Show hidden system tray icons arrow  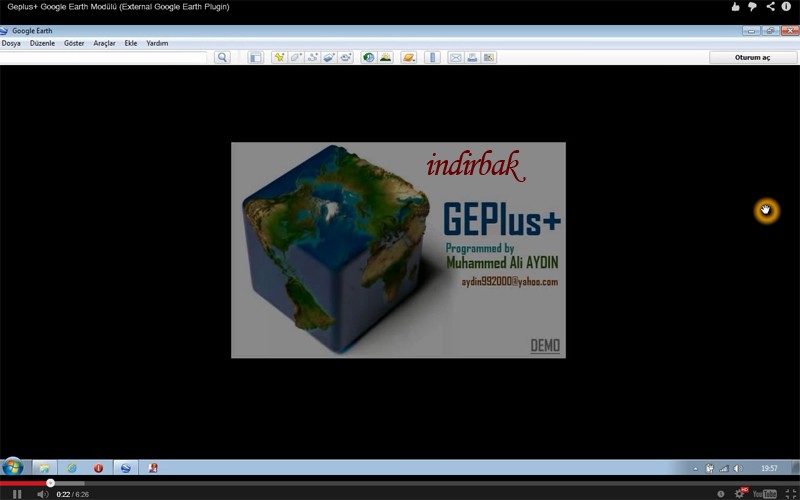695,468
